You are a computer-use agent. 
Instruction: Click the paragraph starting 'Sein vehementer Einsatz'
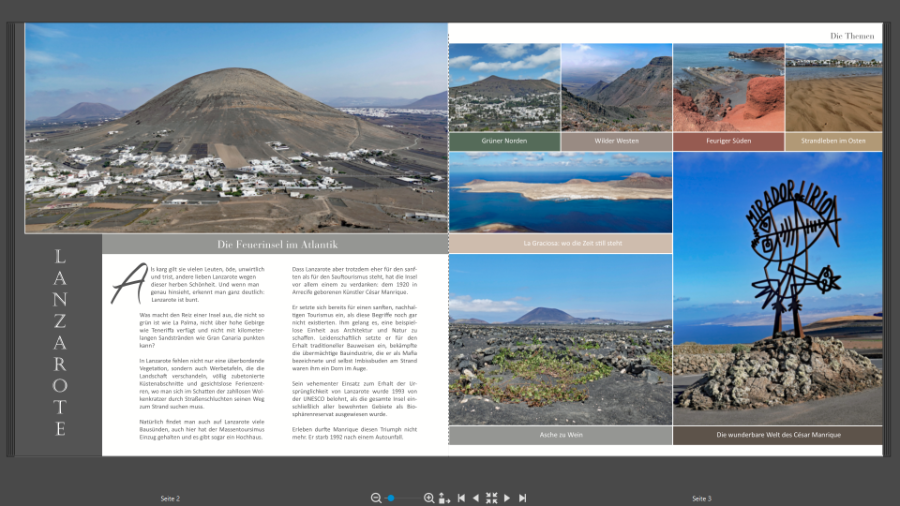[x=355, y=399]
